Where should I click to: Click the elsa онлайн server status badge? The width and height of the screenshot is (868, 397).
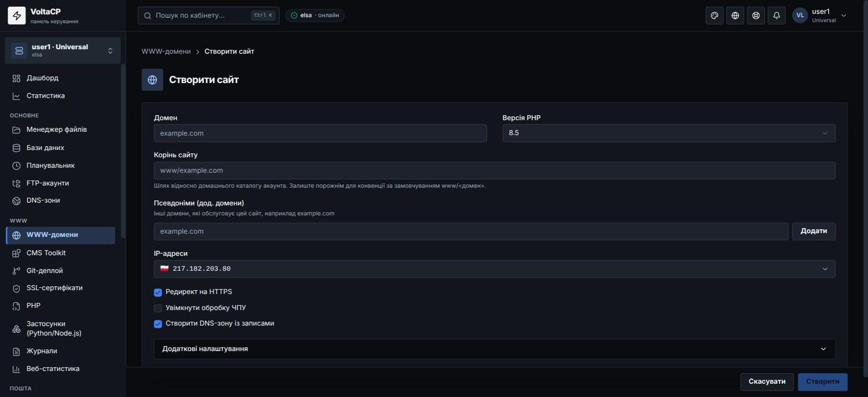[x=315, y=16]
